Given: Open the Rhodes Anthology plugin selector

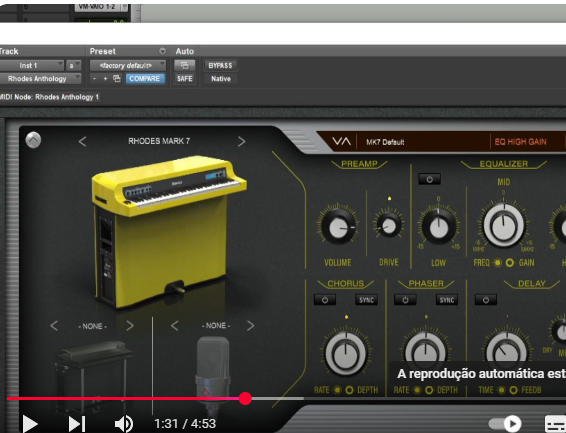Looking at the screenshot, I should [40, 79].
